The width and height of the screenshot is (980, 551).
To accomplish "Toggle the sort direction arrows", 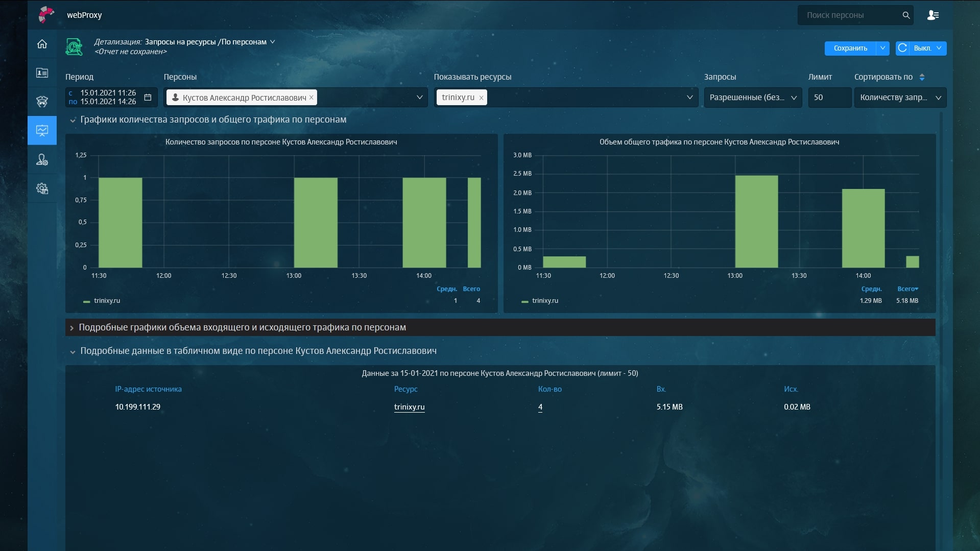I will [x=922, y=77].
